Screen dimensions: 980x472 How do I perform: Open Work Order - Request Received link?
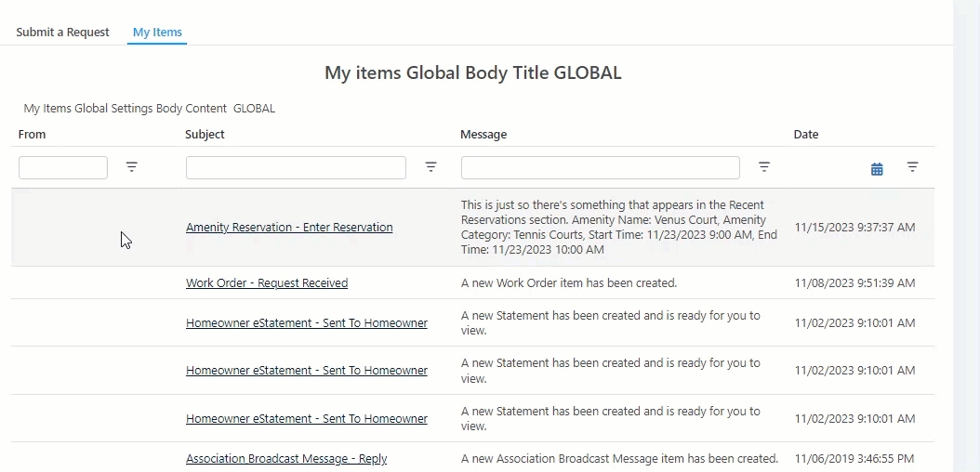tap(267, 282)
